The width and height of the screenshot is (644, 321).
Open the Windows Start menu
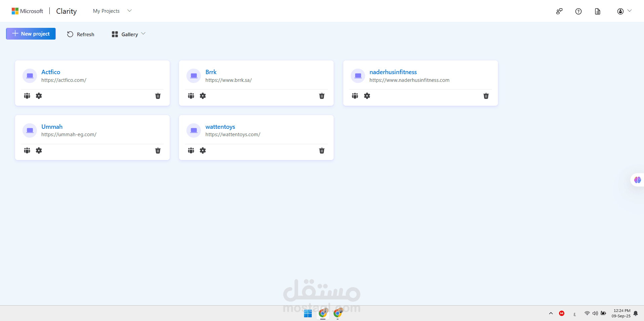(x=308, y=313)
